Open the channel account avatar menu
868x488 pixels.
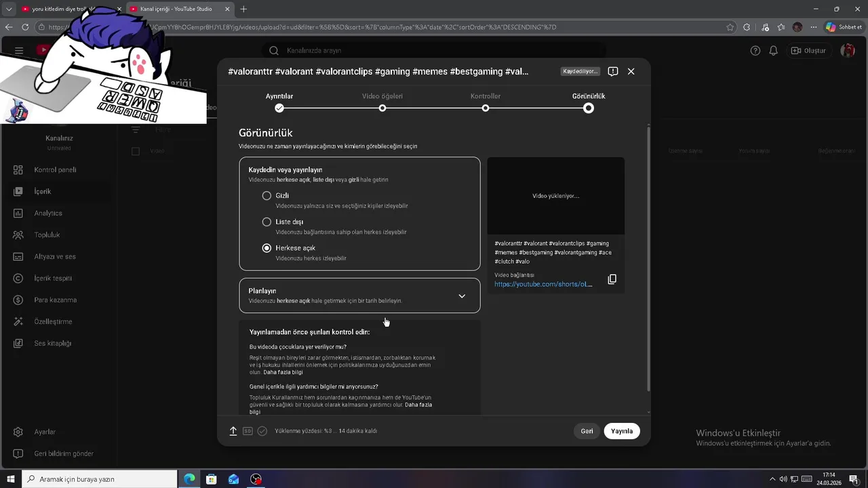848,51
